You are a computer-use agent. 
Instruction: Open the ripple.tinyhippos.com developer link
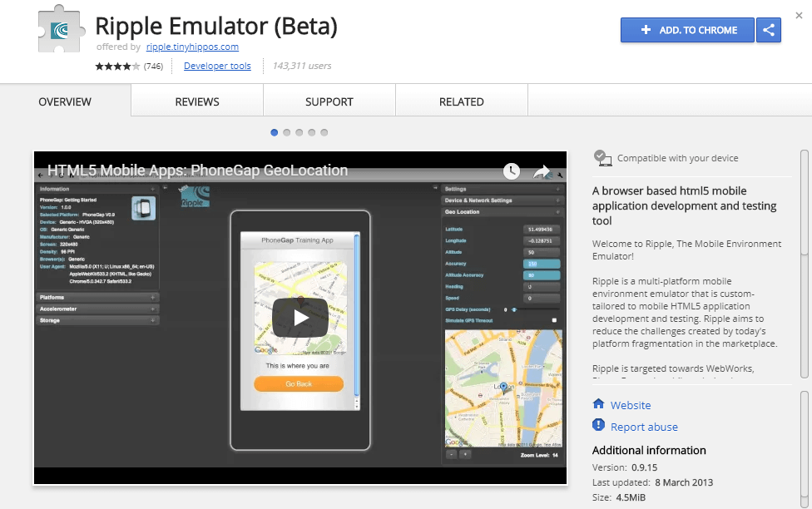192,47
